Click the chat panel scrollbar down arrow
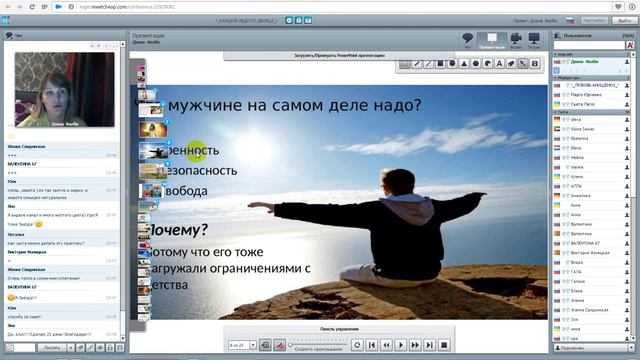The image size is (640, 360). (123, 338)
